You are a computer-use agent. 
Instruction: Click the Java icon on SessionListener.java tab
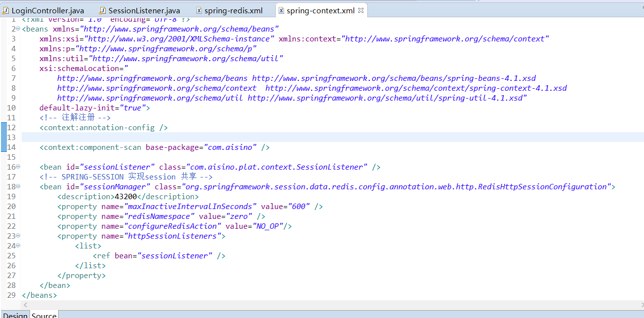click(102, 9)
